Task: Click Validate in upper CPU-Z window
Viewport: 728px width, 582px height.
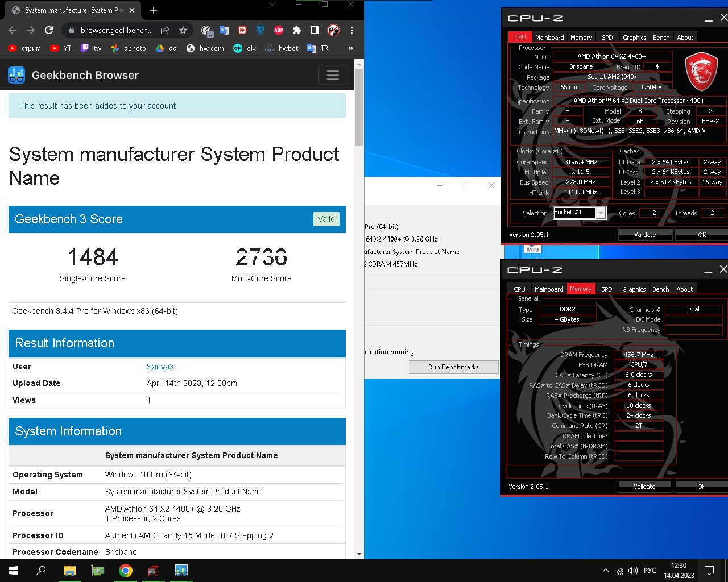Action: click(x=645, y=235)
